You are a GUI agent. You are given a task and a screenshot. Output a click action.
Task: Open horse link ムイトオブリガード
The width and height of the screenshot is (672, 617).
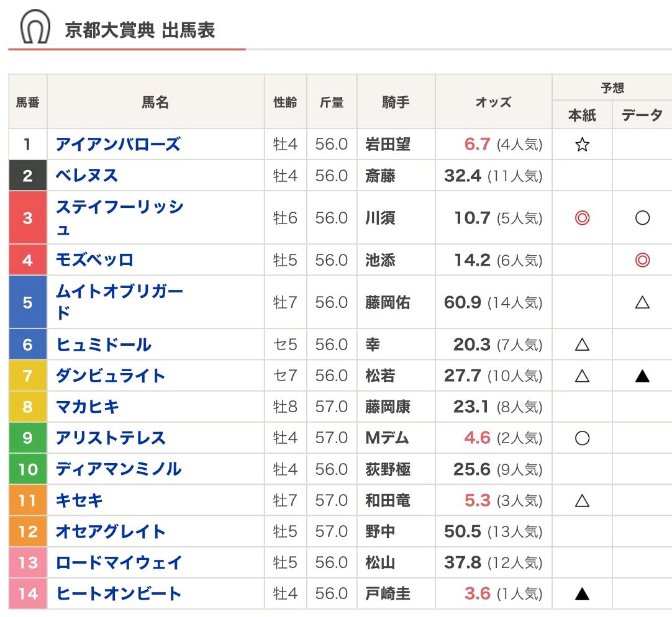(120, 302)
